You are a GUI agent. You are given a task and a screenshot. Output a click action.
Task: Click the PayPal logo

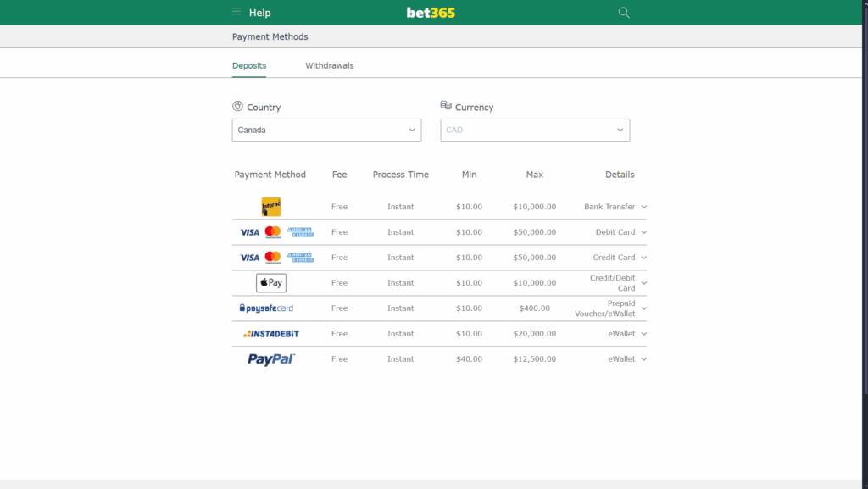271,358
